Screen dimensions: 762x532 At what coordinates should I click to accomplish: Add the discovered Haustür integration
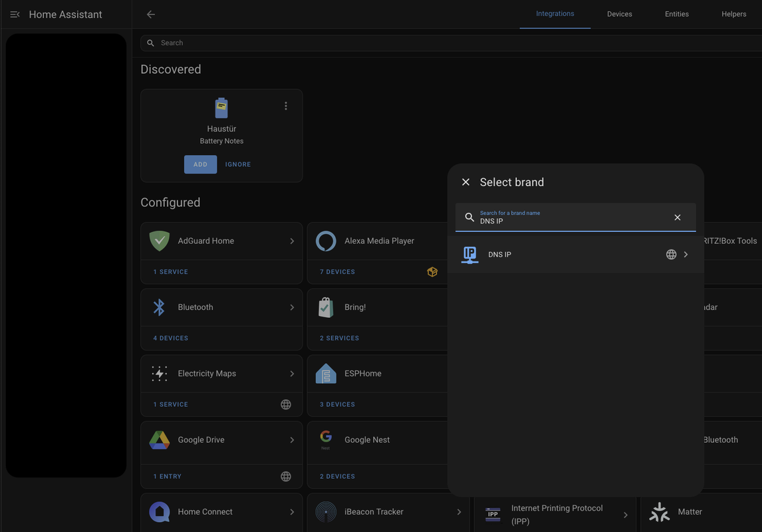pyautogui.click(x=200, y=164)
